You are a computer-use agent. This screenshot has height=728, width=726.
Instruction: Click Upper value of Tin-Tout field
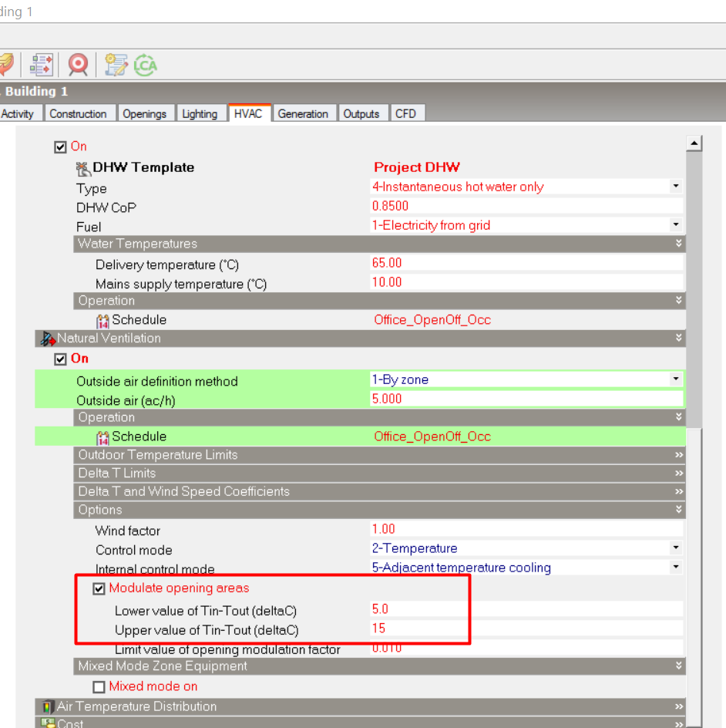point(526,629)
